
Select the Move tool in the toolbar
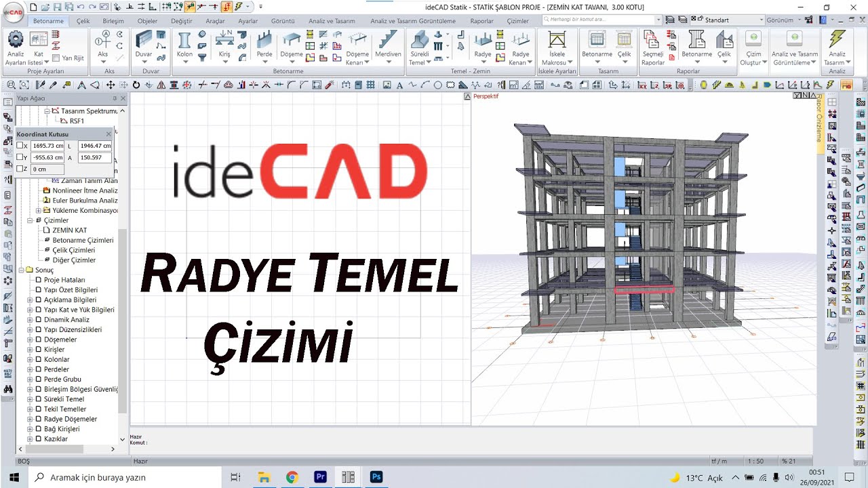(110, 85)
